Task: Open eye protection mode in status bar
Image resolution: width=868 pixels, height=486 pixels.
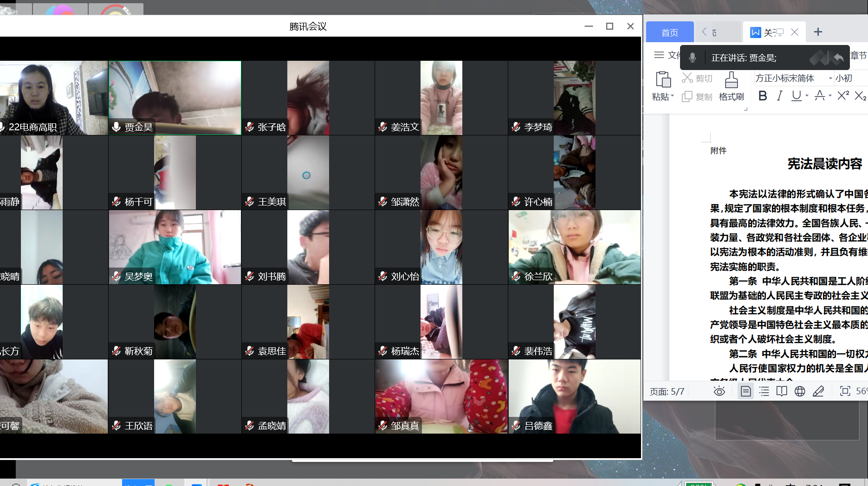Action: click(719, 391)
